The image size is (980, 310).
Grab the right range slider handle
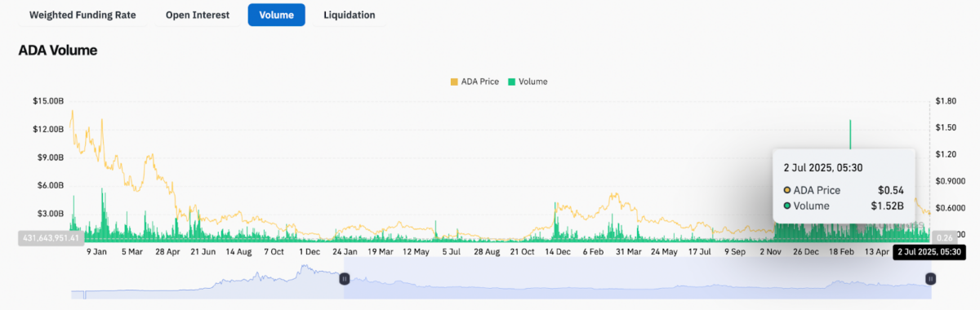930,278
